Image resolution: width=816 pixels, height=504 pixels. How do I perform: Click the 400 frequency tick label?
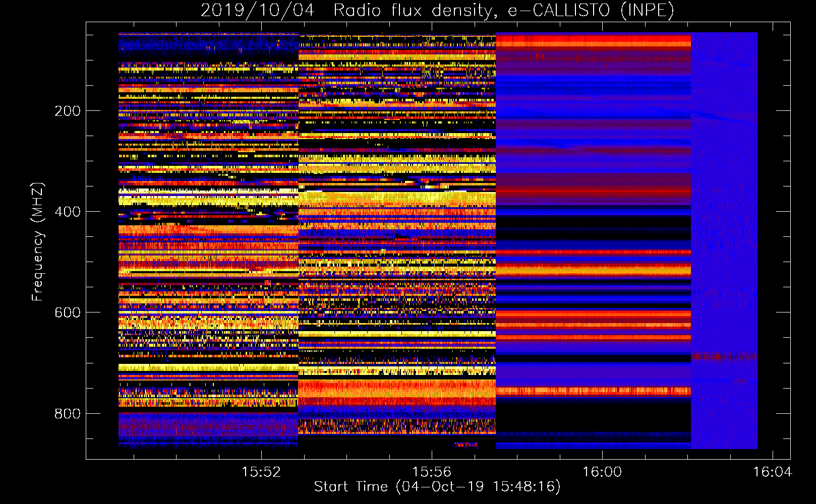68,212
